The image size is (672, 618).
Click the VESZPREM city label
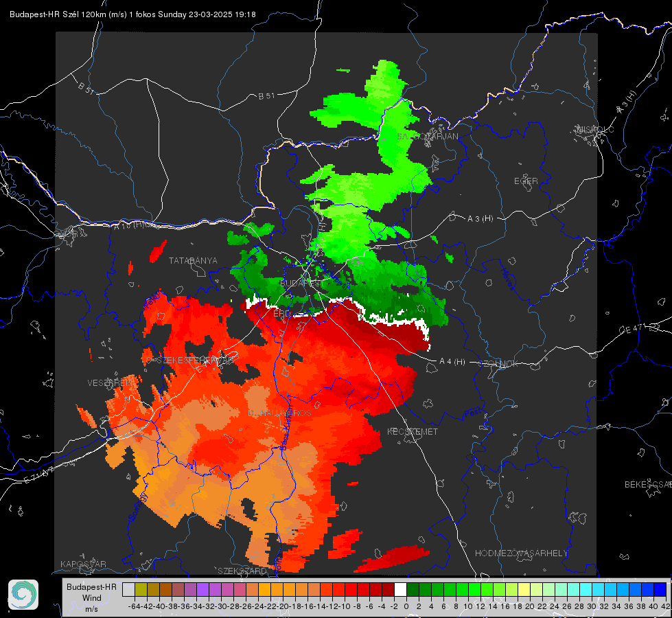point(111,382)
